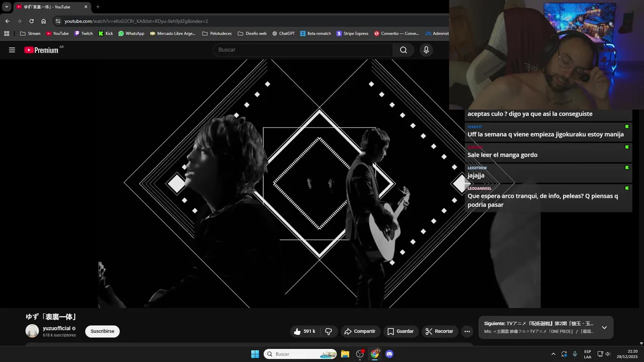Click the taskbar Buscar search box
This screenshot has width=644, height=362.
point(300,354)
